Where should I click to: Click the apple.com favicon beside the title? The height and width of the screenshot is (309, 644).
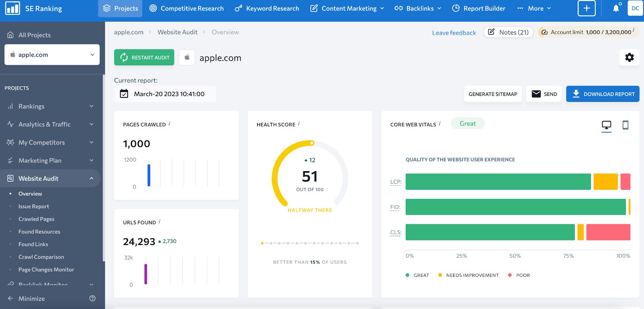pos(187,57)
